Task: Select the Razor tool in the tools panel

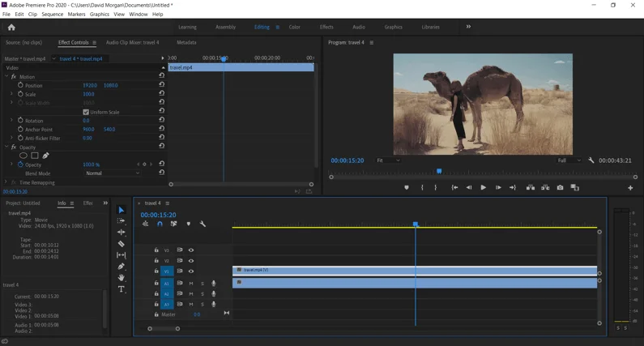Action: pyautogui.click(x=122, y=244)
